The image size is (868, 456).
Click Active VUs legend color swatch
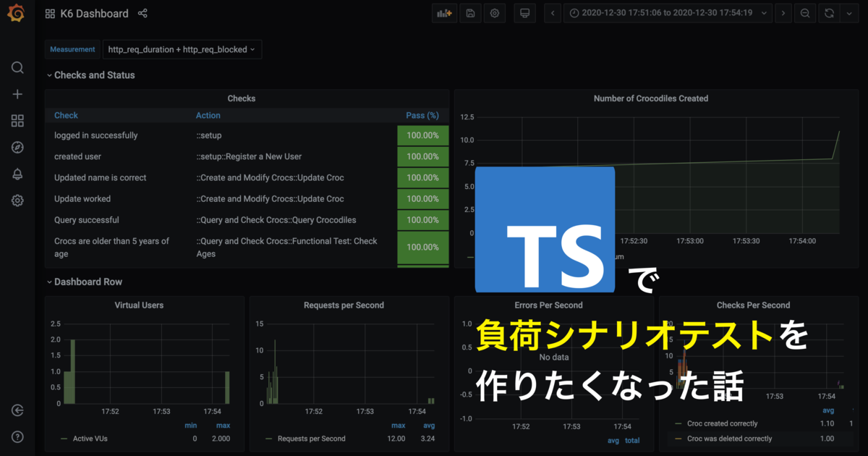[64, 439]
